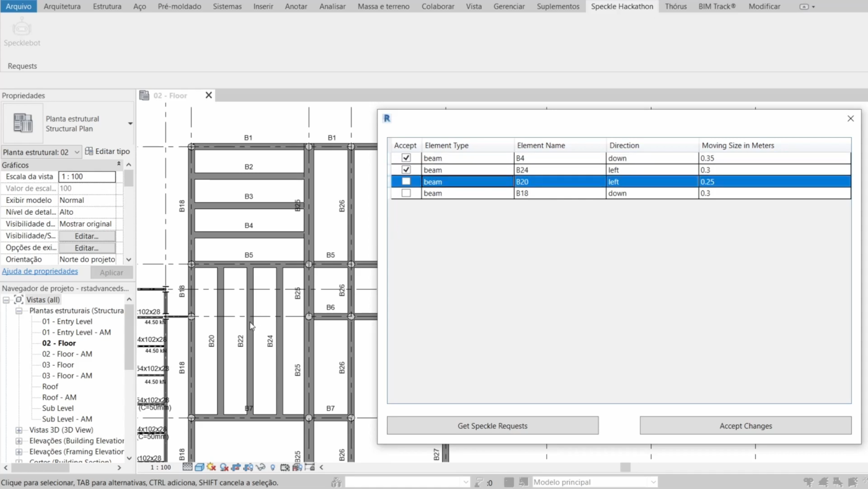Screen dimensions: 868x489
Task: Click design options icon left of Modelo principal
Action: pos(508,482)
